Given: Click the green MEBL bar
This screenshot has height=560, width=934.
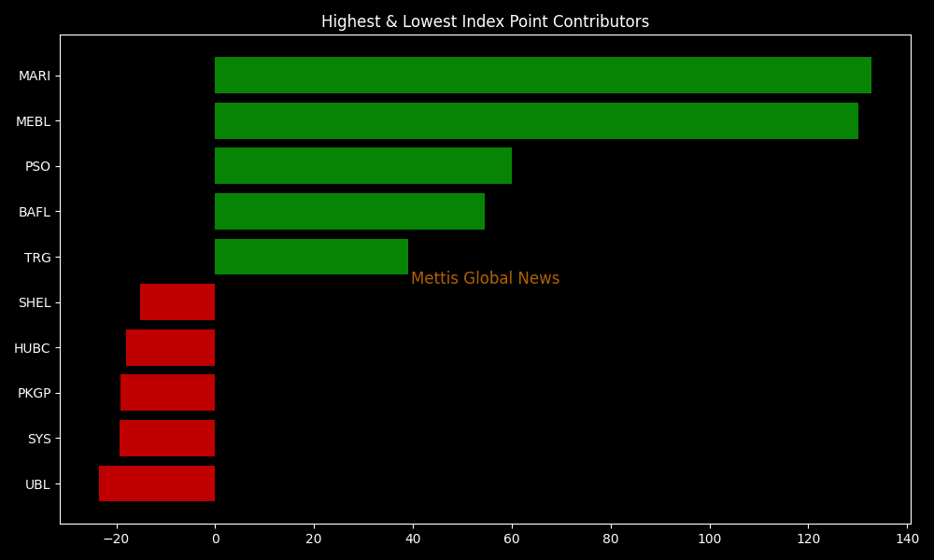Looking at the screenshot, I should pos(536,120).
